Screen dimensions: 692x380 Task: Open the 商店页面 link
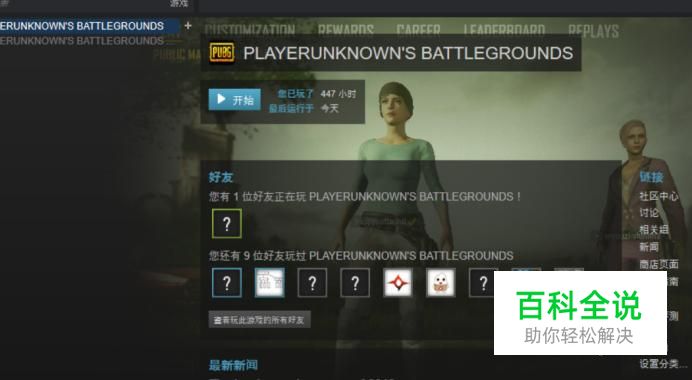[x=658, y=264]
